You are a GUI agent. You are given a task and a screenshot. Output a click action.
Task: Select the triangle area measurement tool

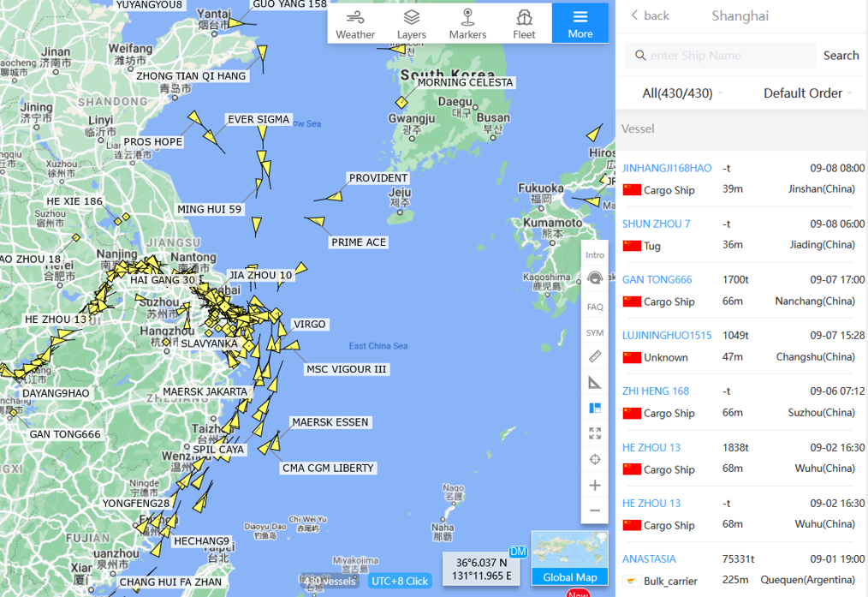click(595, 382)
